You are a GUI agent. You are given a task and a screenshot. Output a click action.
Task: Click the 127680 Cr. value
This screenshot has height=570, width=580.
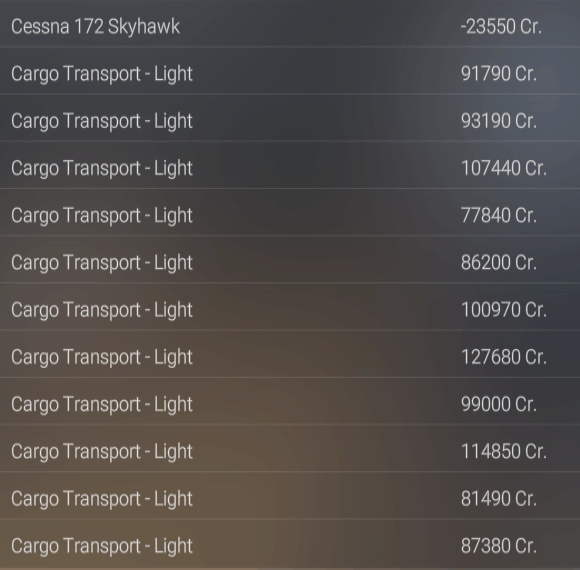pos(503,357)
